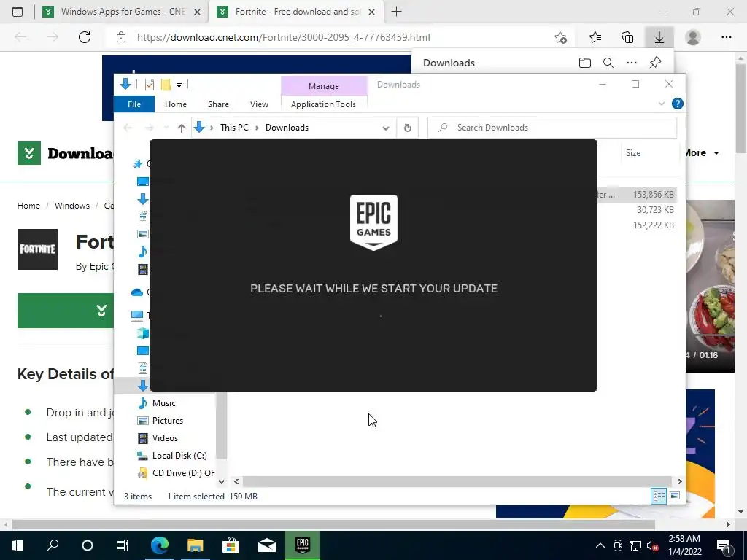Image resolution: width=747 pixels, height=560 pixels.
Task: Click breadcrumb chevron after This PC
Action: 257,128
